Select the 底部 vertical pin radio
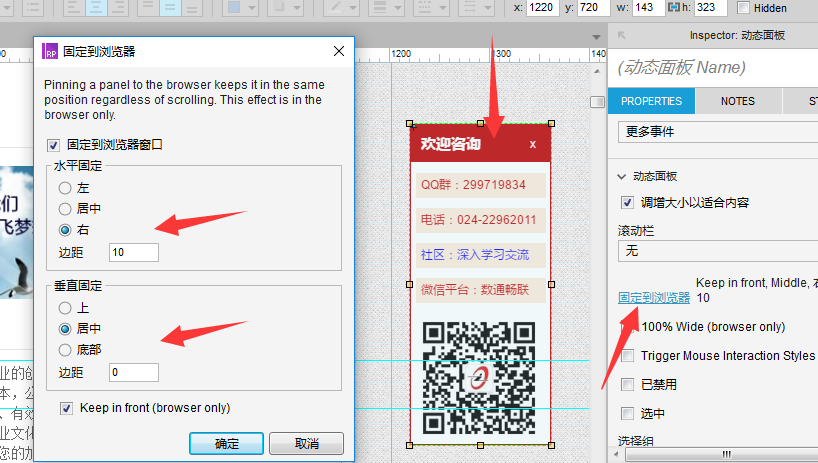This screenshot has width=818, height=463. click(65, 349)
